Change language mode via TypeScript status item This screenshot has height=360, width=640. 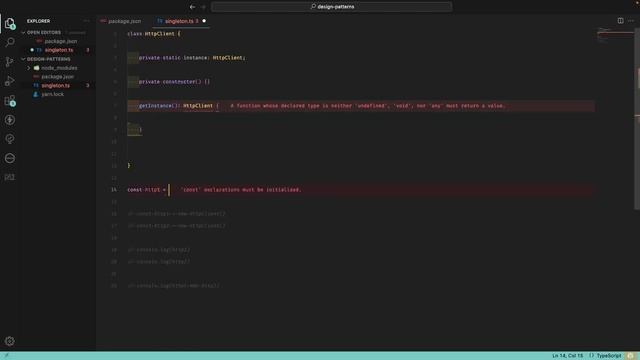coord(609,356)
